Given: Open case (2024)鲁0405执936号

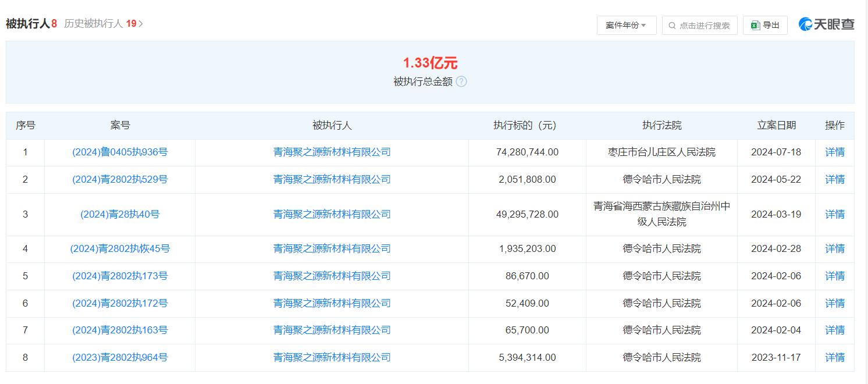Looking at the screenshot, I should point(120,152).
